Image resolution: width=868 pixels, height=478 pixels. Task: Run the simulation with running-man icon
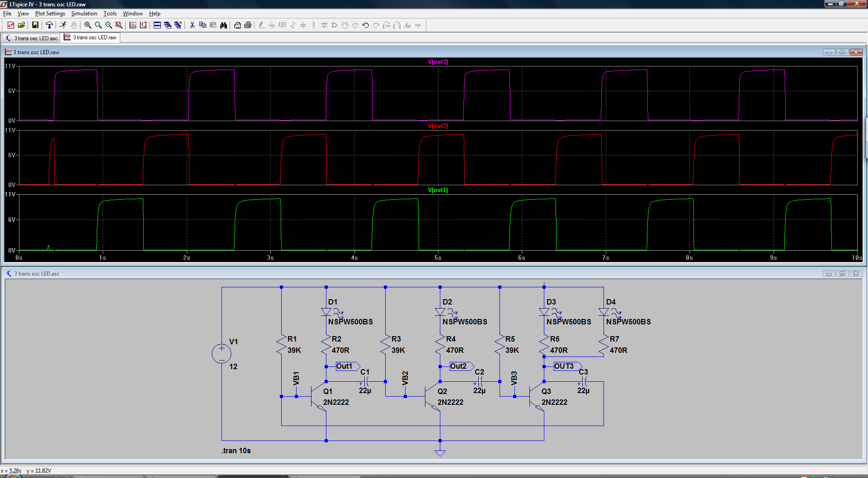pyautogui.click(x=63, y=25)
